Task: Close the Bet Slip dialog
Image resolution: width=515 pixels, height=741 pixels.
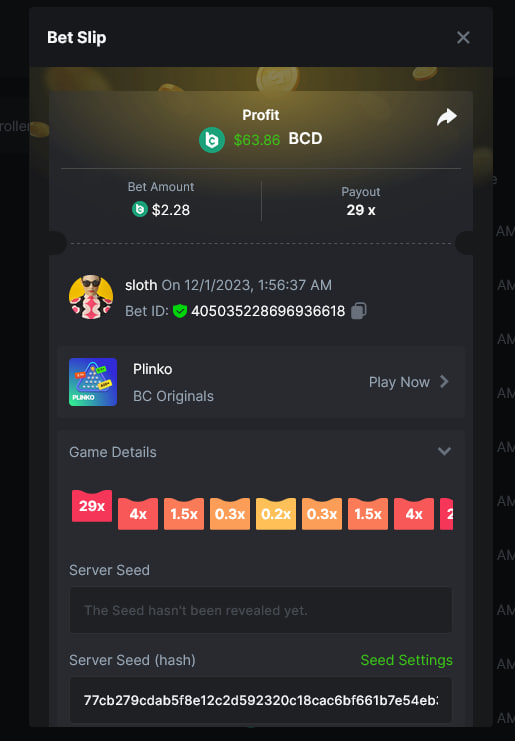Action: (x=463, y=37)
